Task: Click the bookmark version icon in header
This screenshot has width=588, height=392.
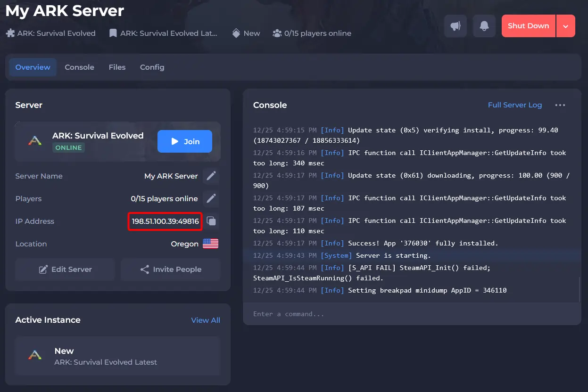Action: coord(113,33)
